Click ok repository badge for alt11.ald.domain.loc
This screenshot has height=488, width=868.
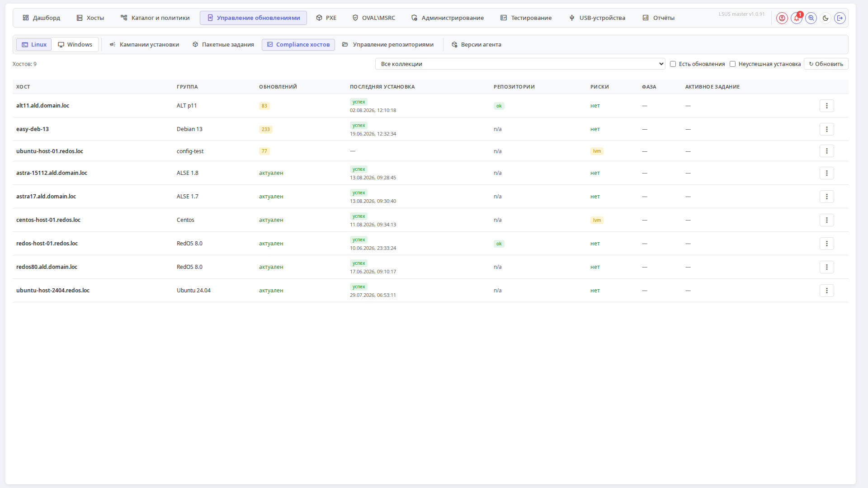(499, 106)
